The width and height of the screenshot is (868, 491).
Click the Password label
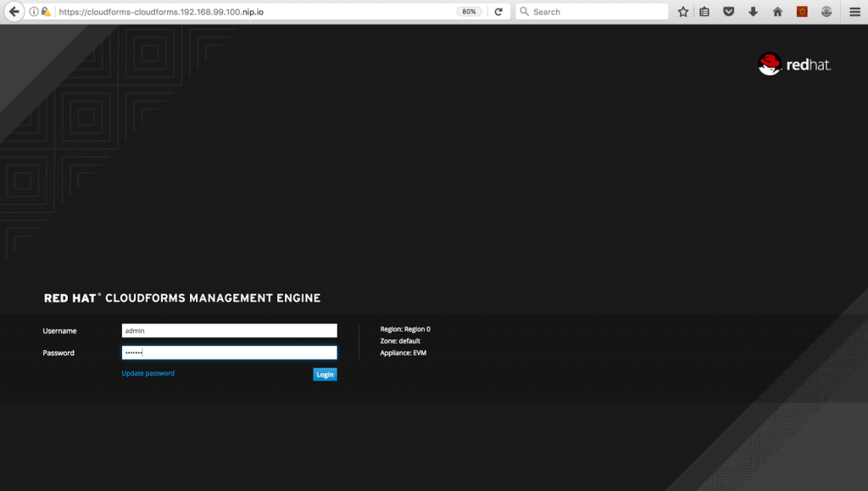[x=58, y=353]
